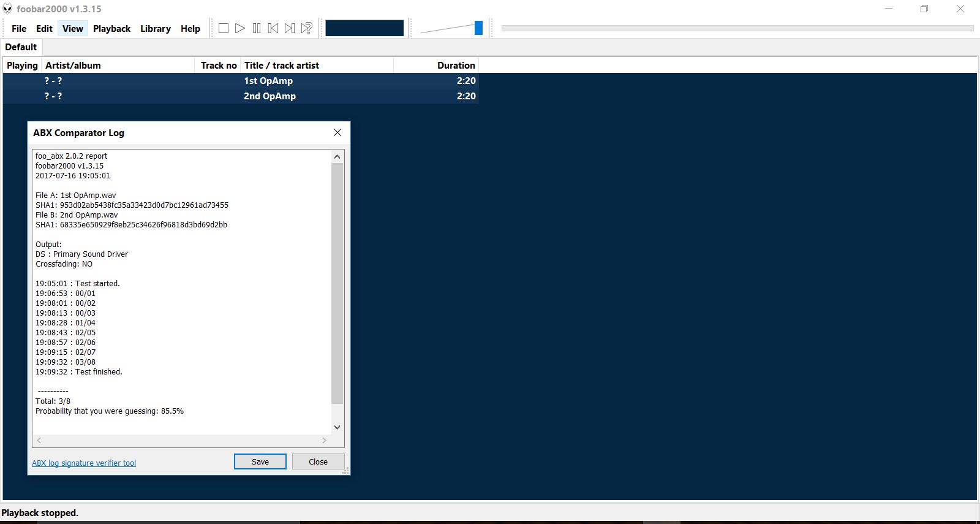Screen dimensions: 980x524
Task: Select the 1st OpAmp track row
Action: 241,81
